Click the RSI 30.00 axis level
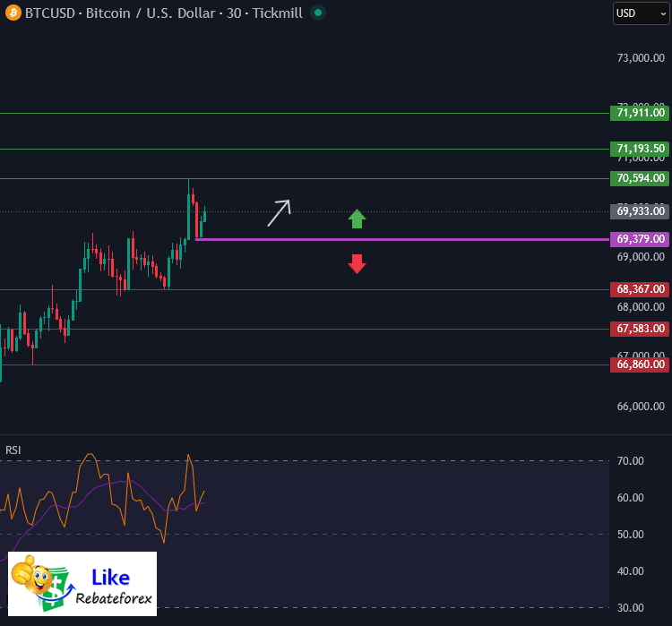 (631, 607)
